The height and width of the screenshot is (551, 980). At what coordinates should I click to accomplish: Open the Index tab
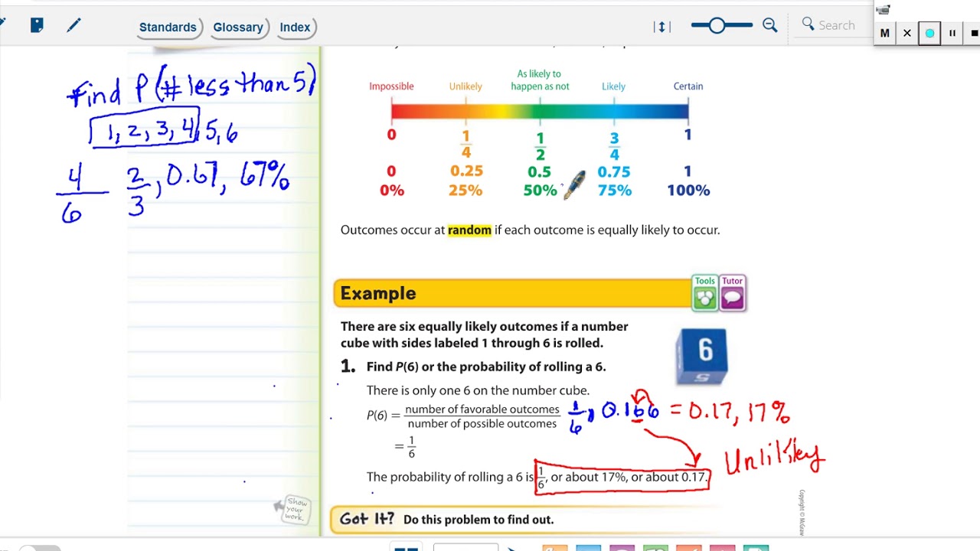(295, 28)
